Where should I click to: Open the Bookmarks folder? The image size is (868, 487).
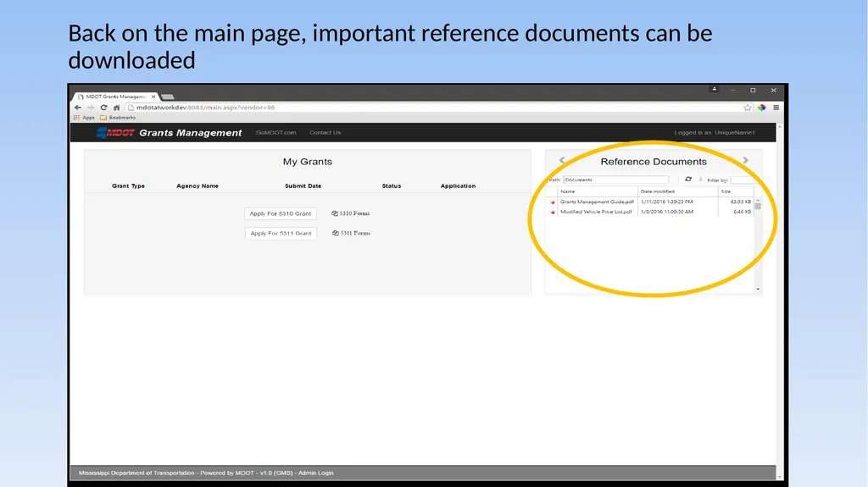(x=118, y=118)
